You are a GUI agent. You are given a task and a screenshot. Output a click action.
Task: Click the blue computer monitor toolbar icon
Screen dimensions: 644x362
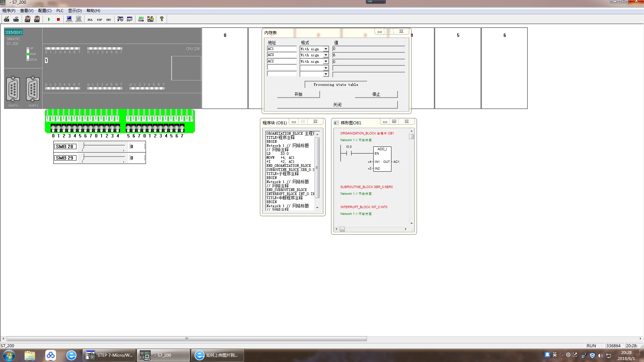coord(69,19)
